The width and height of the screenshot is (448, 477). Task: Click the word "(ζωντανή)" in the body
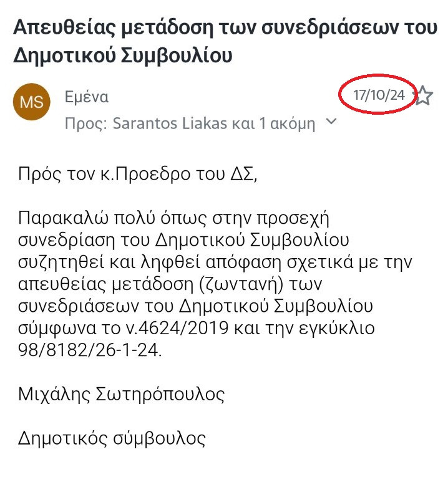[x=246, y=286]
